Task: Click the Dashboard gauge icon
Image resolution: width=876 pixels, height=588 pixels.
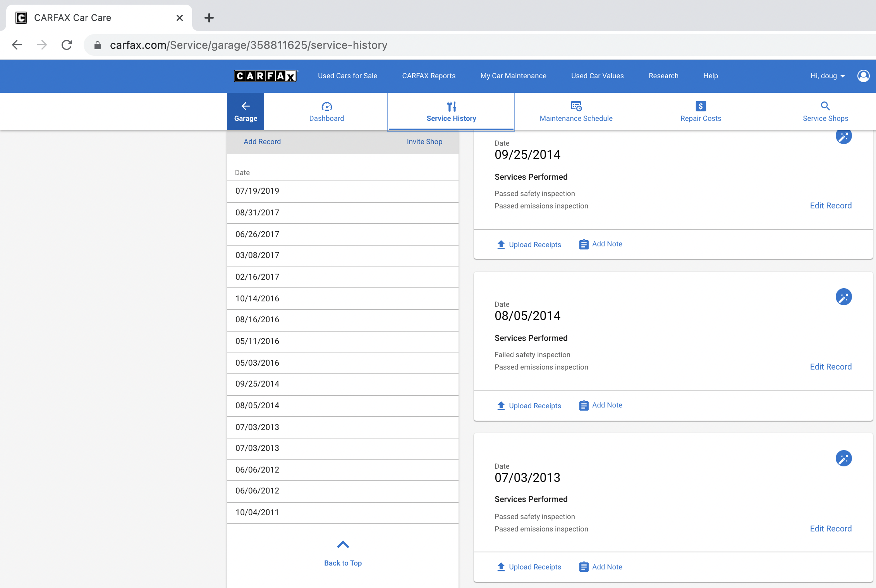Action: [x=326, y=106]
